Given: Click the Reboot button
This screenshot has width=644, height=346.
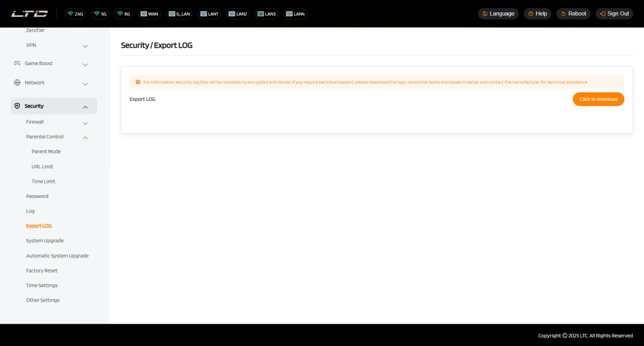Looking at the screenshot, I should click(573, 13).
